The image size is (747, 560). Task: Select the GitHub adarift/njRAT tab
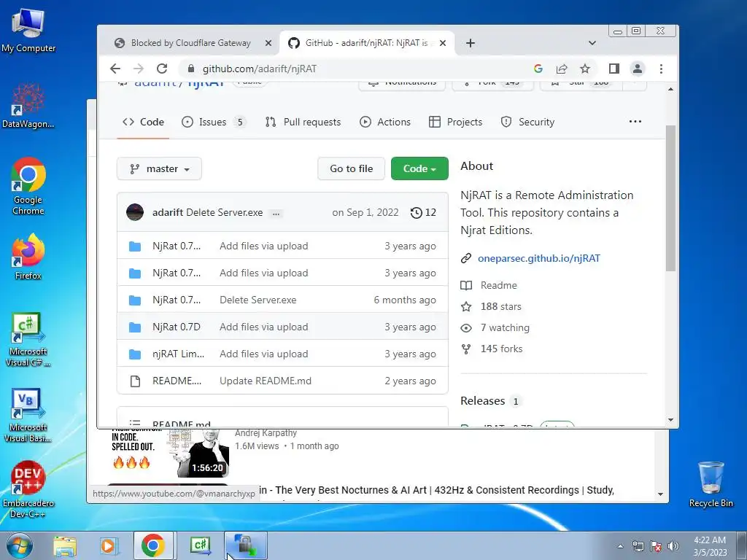366,43
